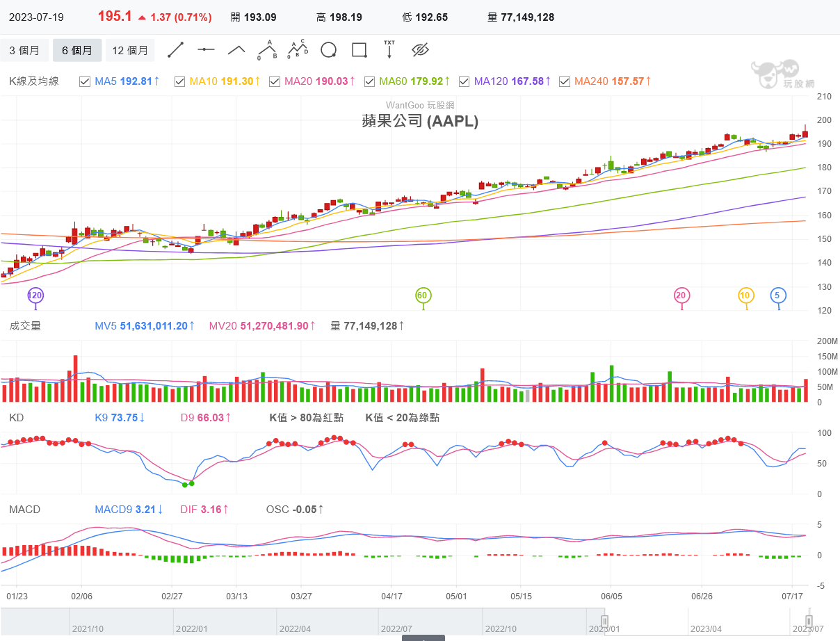The image size is (840, 641).
Task: Select the 0-A-B wave drawing tool
Action: (x=267, y=50)
